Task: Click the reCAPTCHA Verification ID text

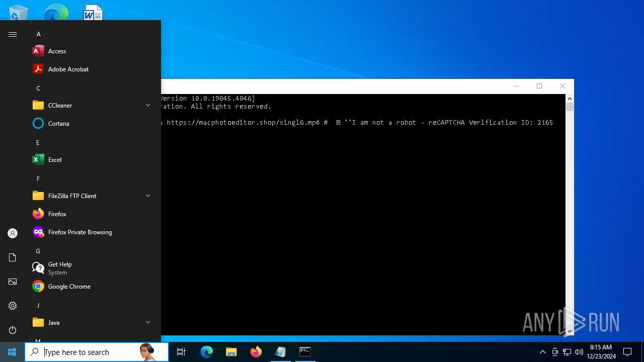Action: (x=491, y=122)
